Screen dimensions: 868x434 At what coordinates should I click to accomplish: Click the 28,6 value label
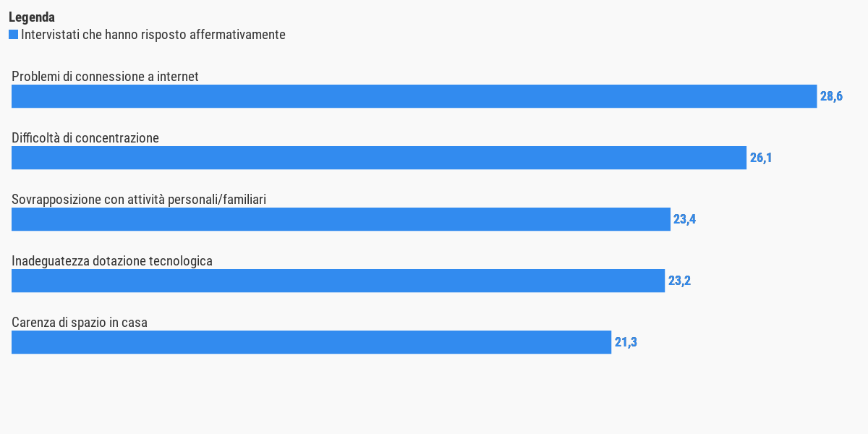click(x=831, y=96)
